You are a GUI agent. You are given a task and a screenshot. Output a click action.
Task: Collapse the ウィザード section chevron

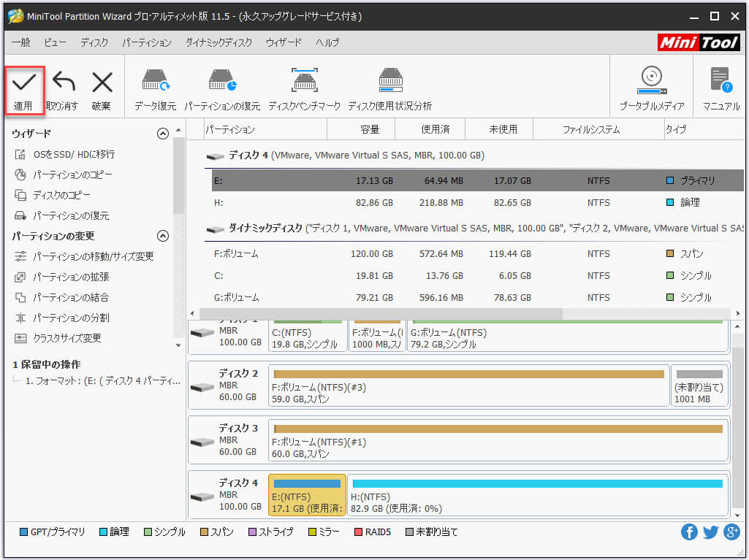(x=163, y=134)
